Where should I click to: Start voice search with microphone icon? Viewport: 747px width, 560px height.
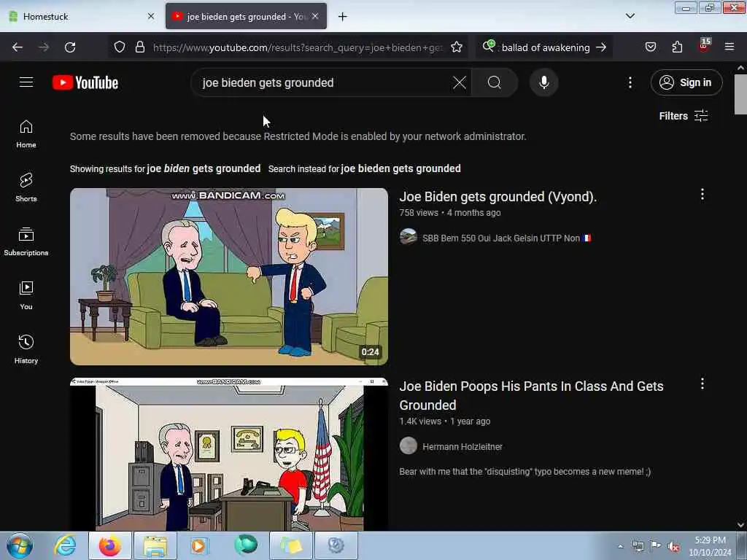[x=544, y=82]
